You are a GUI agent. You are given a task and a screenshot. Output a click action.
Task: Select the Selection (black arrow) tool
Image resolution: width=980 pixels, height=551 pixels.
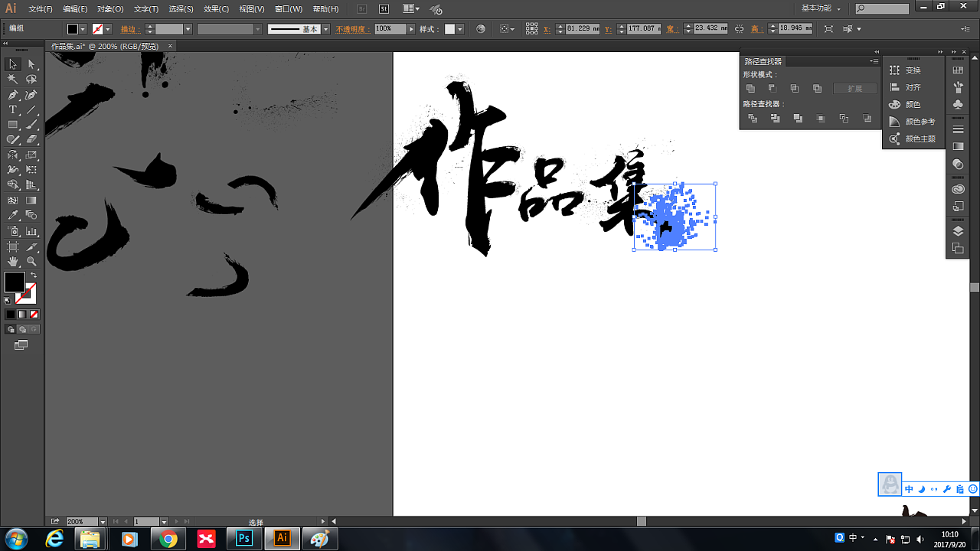pyautogui.click(x=13, y=64)
